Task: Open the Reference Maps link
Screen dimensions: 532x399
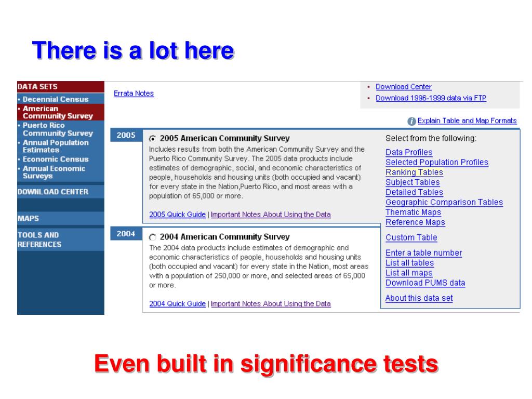Action: tap(415, 222)
